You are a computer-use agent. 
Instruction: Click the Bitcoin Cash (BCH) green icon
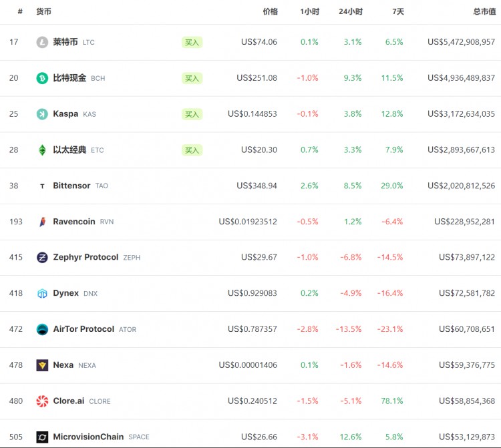point(42,78)
